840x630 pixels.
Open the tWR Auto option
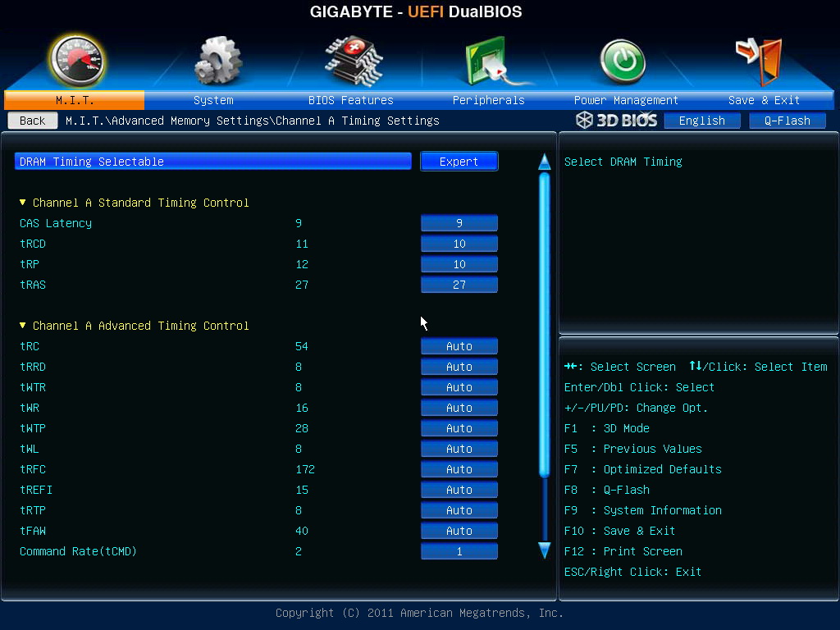pyautogui.click(x=459, y=408)
